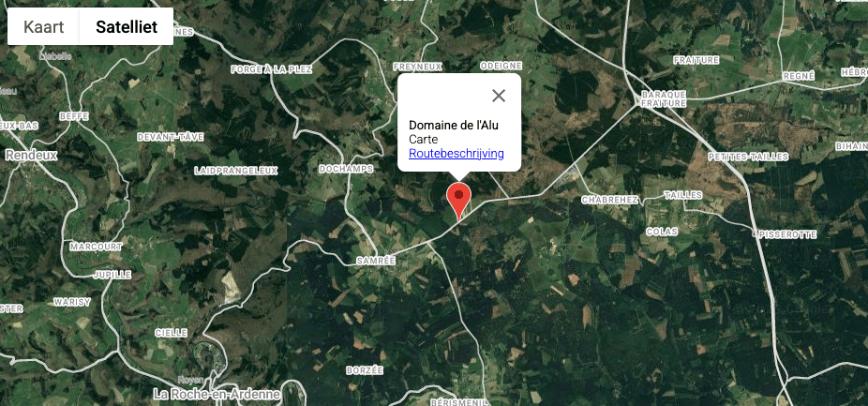Image resolution: width=868 pixels, height=406 pixels.
Task: Open the Routebeschrijving link
Action: [456, 154]
